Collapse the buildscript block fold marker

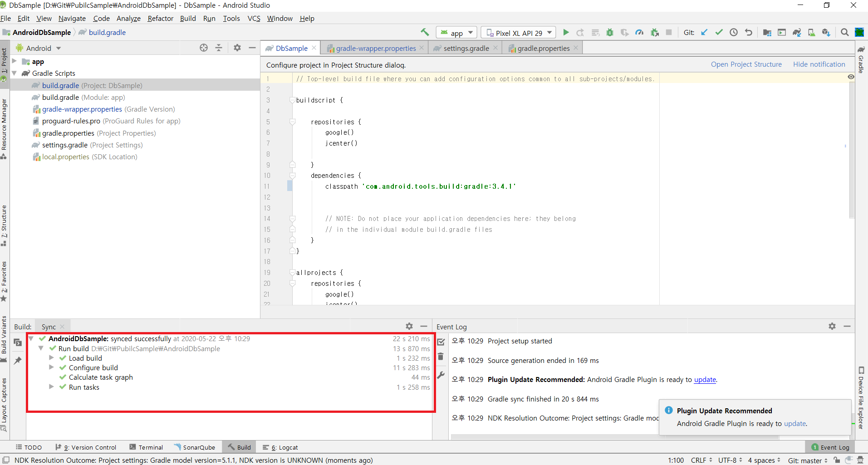coord(292,100)
